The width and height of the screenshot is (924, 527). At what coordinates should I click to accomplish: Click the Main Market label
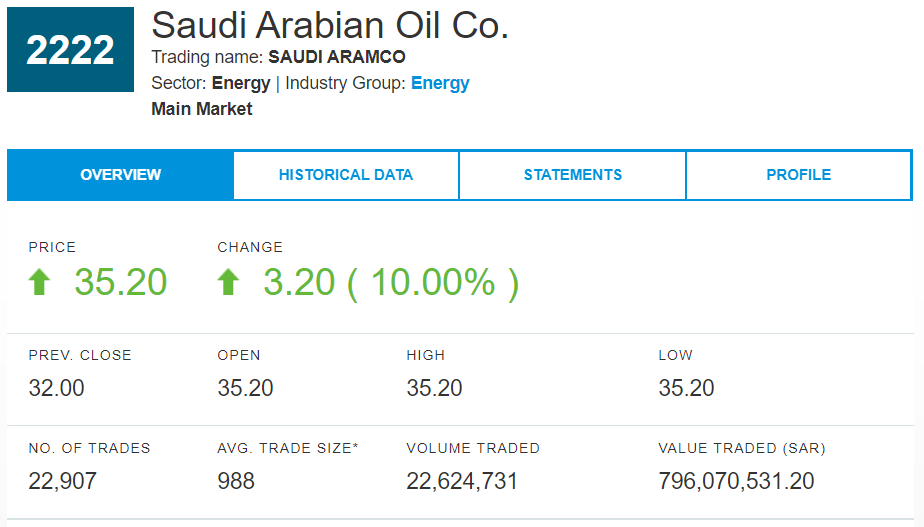point(202,109)
